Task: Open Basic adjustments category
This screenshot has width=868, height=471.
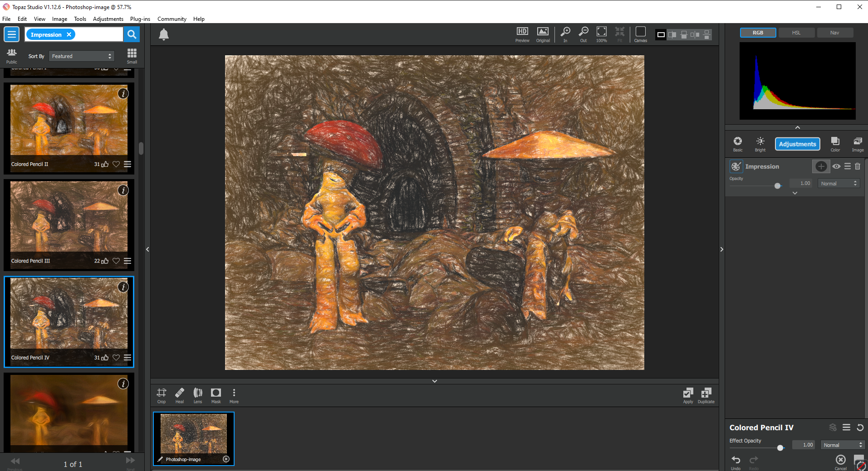Action: pyautogui.click(x=738, y=144)
